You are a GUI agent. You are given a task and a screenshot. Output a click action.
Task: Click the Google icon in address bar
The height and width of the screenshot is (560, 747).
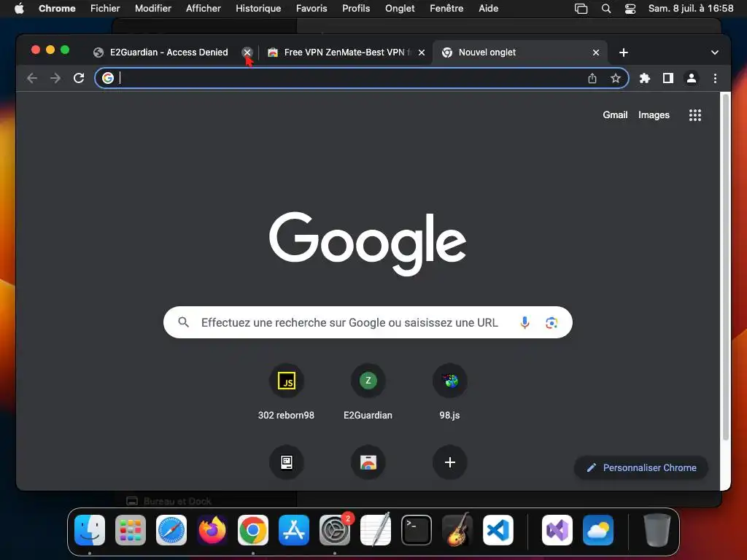tap(108, 78)
